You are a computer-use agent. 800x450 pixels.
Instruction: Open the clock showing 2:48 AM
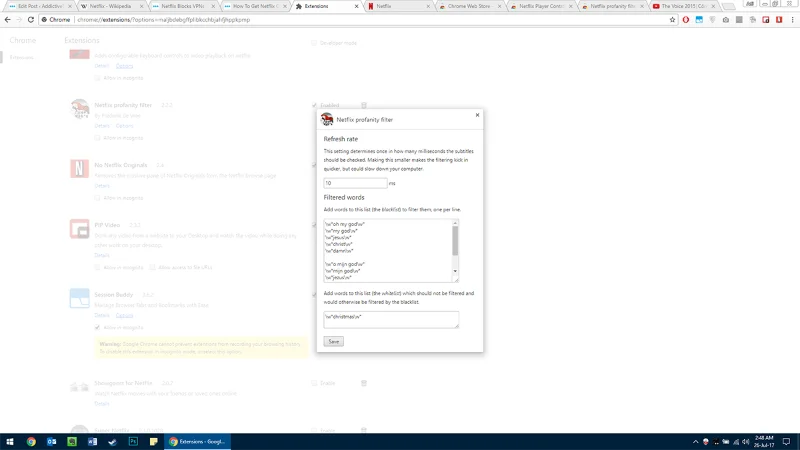click(764, 441)
